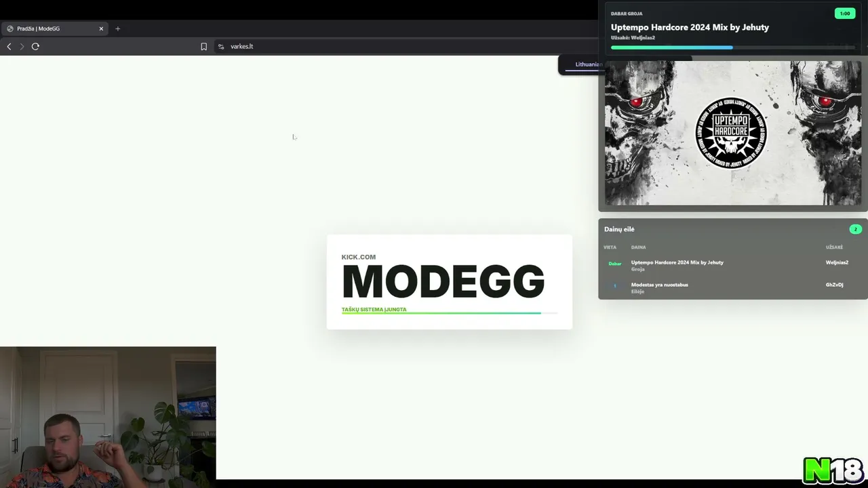The image size is (868, 488).
Task: Select the Uptempo Hardcore row in the queue
Action: coord(732,264)
